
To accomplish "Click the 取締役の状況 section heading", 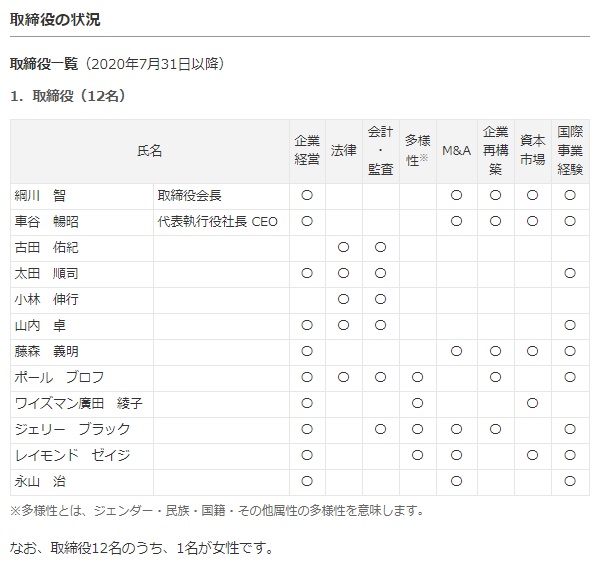I will 55,19.
